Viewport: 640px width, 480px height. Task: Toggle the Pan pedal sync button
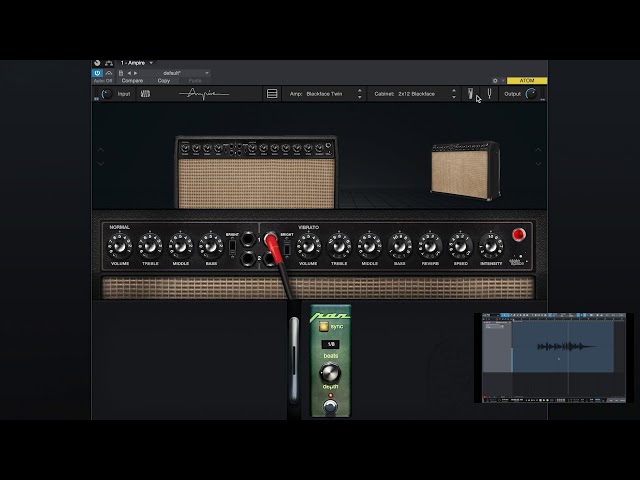pyautogui.click(x=324, y=327)
